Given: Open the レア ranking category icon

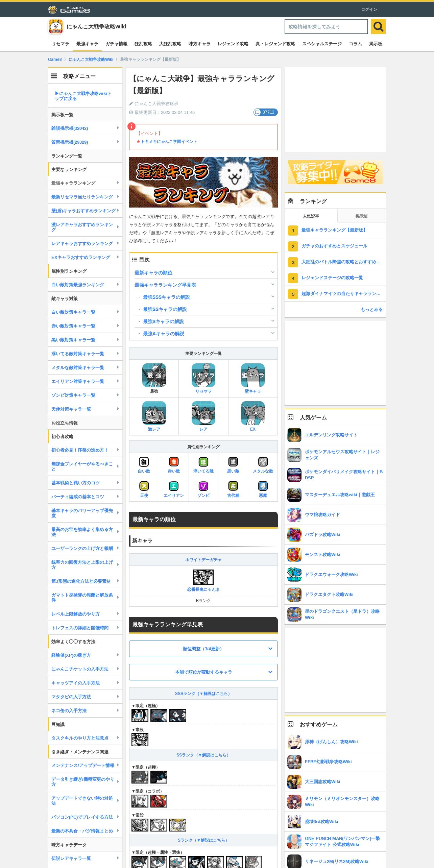Looking at the screenshot, I should pyautogui.click(x=203, y=413).
